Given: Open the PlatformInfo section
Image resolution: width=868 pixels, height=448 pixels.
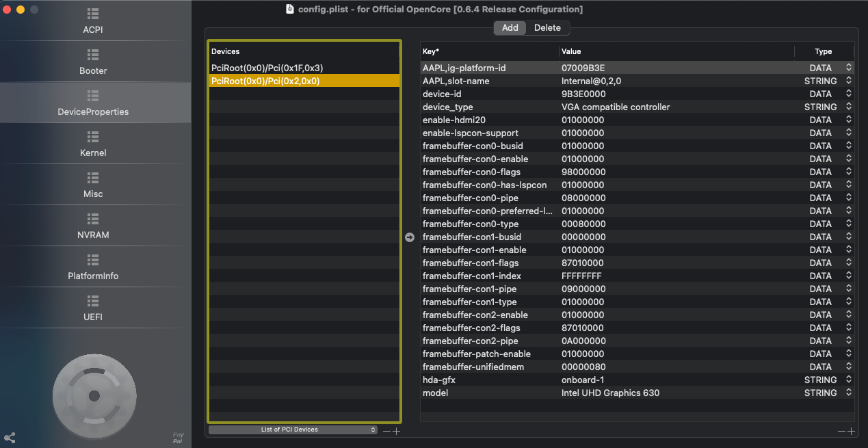Looking at the screenshot, I should (93, 267).
